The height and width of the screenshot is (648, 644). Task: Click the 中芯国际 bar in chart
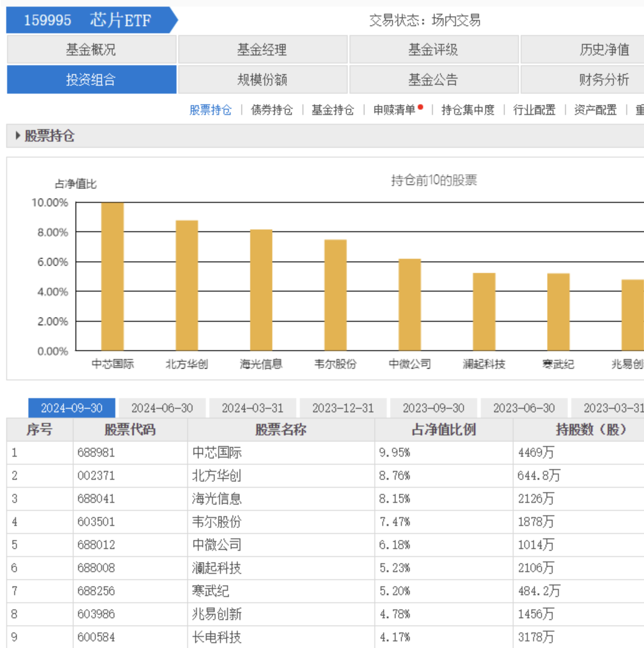113,277
